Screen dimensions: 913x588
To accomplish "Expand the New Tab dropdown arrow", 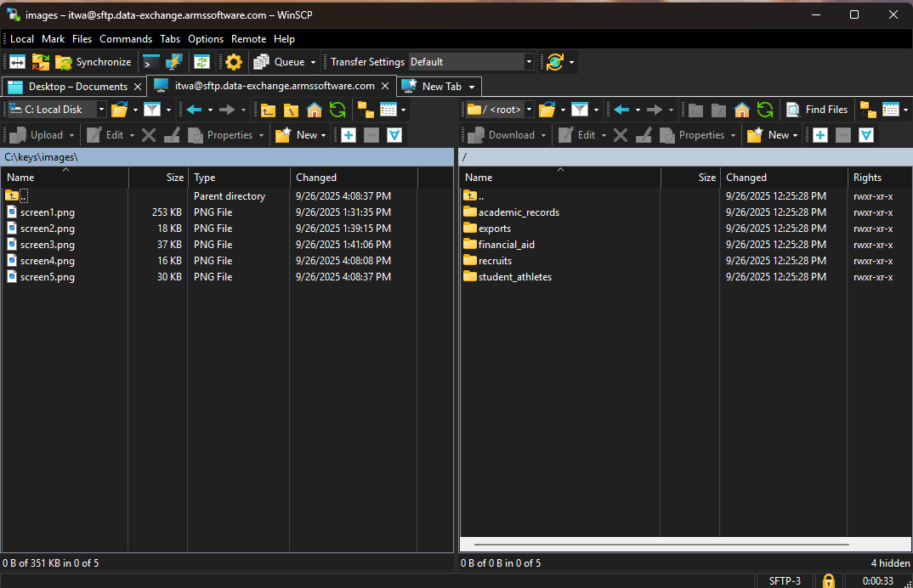I will pos(472,87).
